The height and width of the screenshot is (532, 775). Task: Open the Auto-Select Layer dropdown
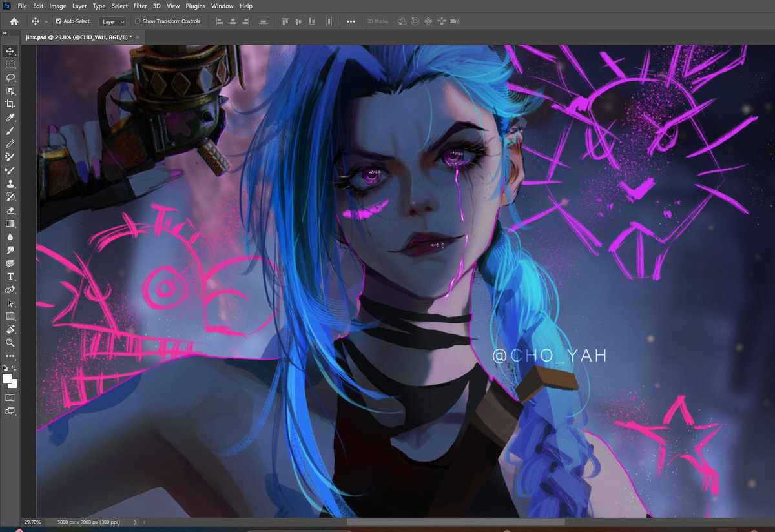[113, 21]
